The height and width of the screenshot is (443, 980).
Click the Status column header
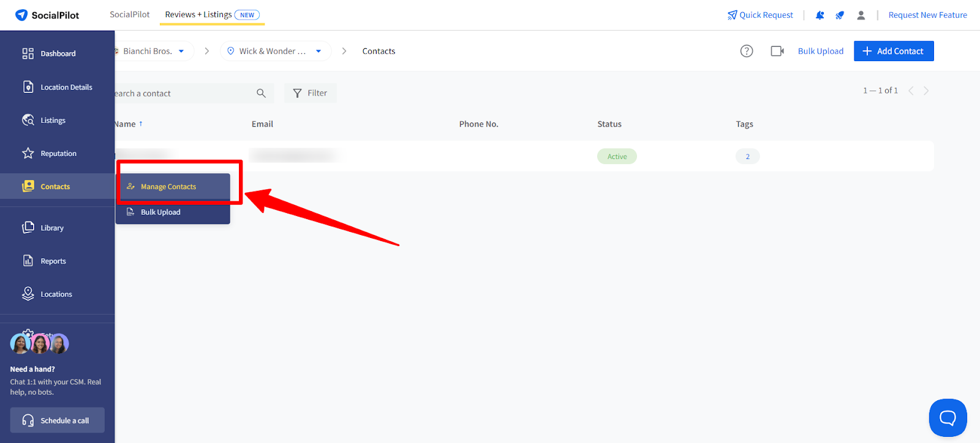[609, 124]
